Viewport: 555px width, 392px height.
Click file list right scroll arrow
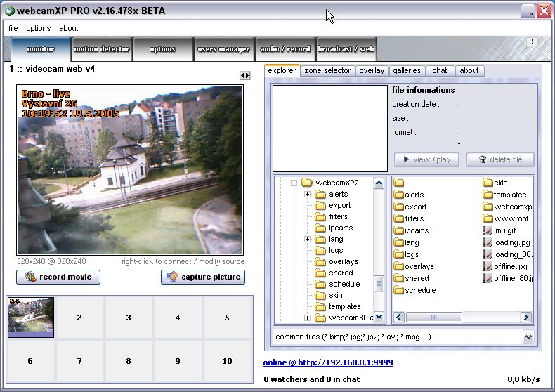coord(526,317)
